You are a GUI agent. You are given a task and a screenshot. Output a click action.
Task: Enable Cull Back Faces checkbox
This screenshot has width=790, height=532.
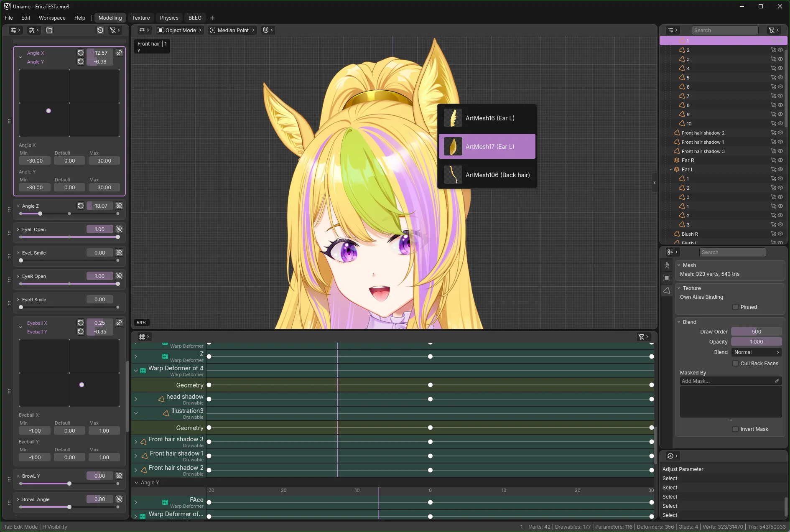click(x=736, y=364)
